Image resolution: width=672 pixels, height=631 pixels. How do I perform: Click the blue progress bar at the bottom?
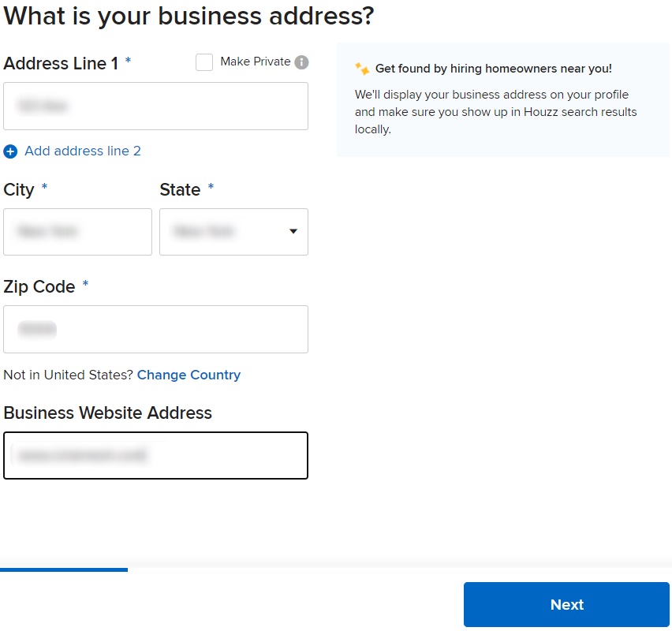(63, 570)
